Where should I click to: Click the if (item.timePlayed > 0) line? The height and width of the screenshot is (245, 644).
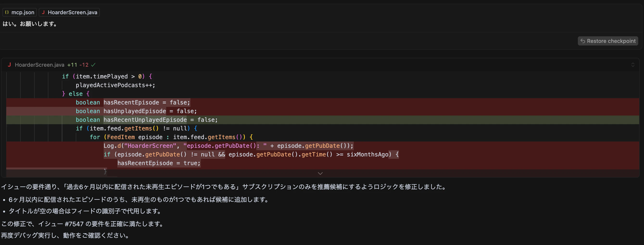107,77
